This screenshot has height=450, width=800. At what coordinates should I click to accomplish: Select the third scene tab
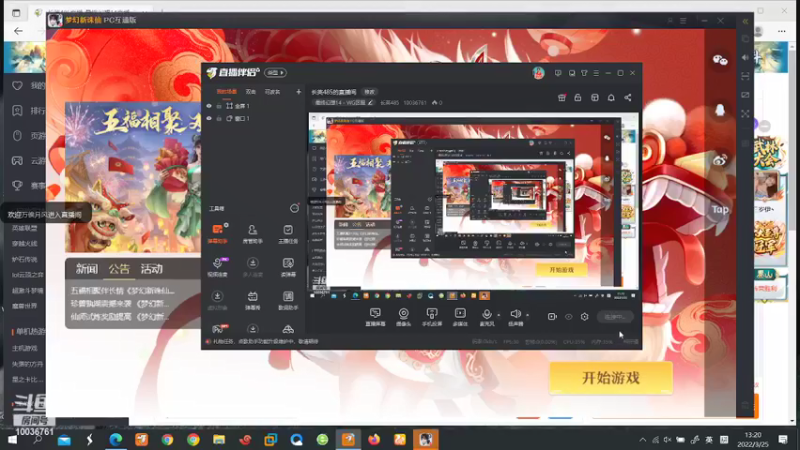(x=272, y=92)
